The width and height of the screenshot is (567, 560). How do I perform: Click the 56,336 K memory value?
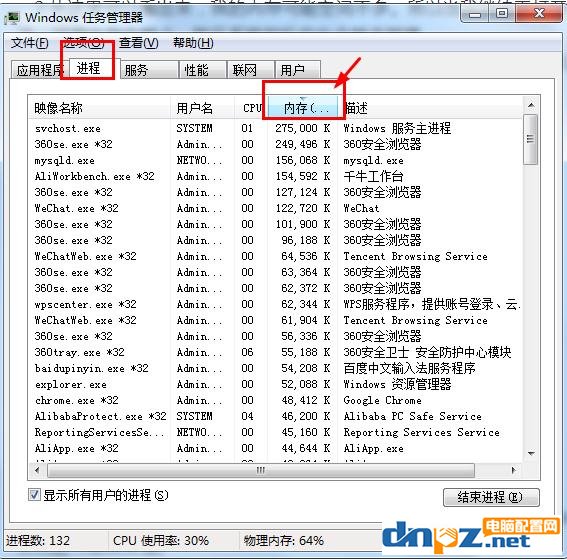click(x=306, y=336)
